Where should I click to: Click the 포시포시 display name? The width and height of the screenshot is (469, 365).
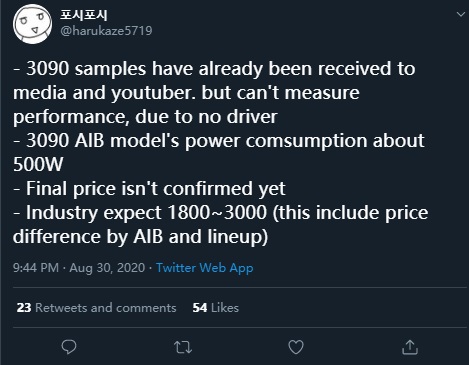pyautogui.click(x=84, y=15)
